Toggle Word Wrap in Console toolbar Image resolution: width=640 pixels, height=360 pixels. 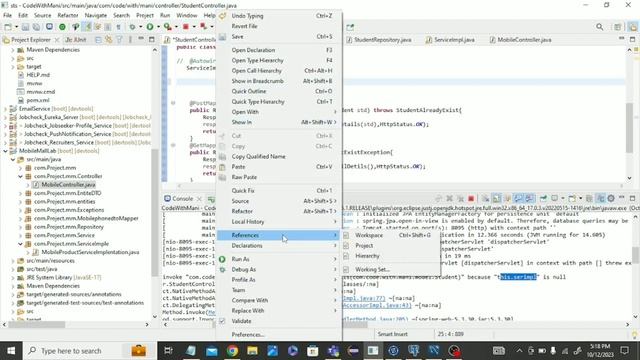click(x=507, y=198)
